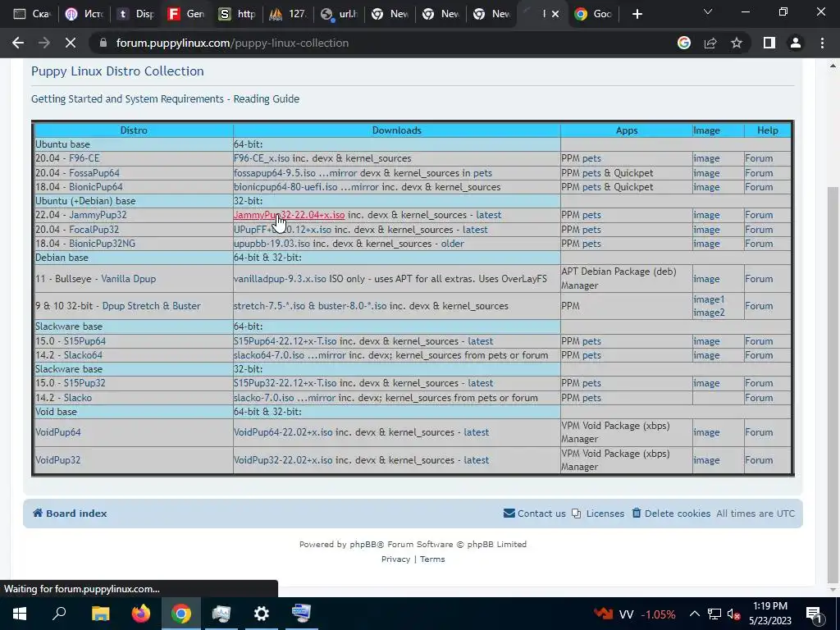This screenshot has height=630, width=840.
Task: Open a new browser tab
Action: (637, 14)
